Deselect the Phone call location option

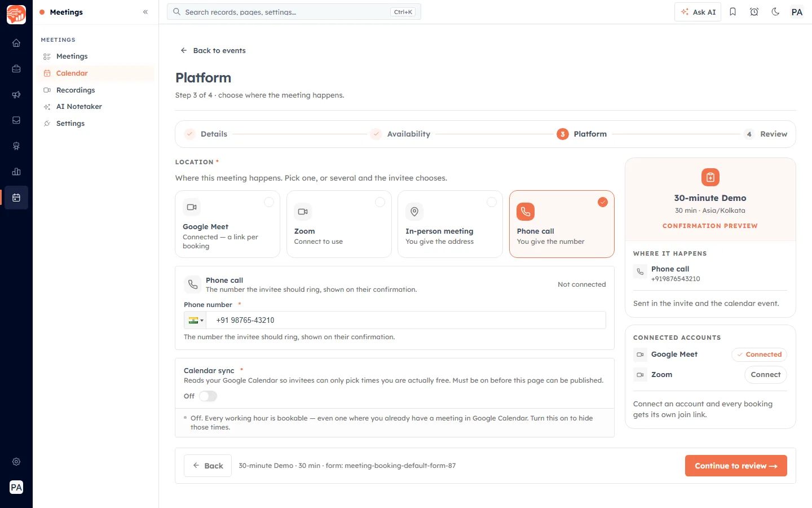(x=562, y=224)
